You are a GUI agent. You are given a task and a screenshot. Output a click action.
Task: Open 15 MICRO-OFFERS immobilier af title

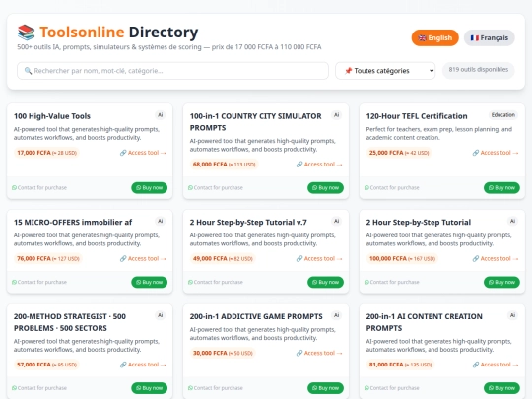[73, 222]
